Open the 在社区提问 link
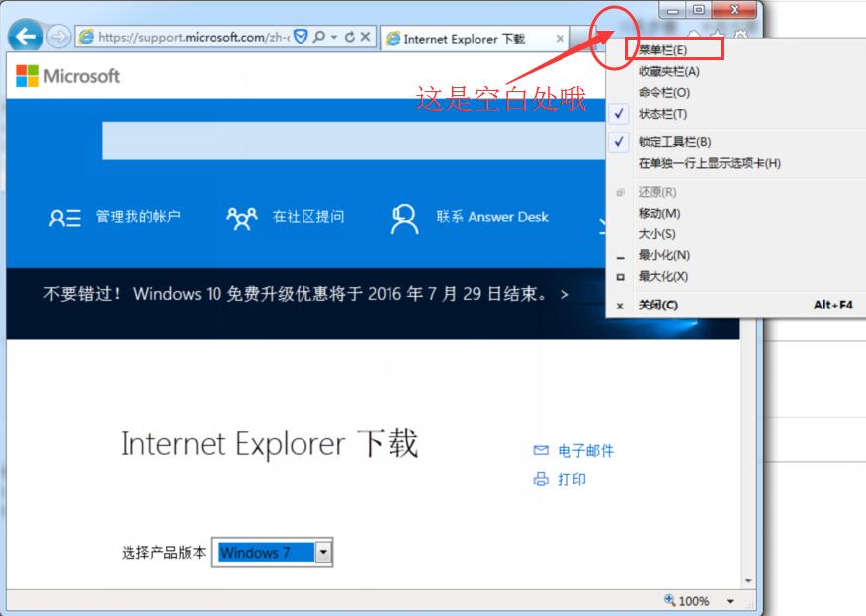Image resolution: width=866 pixels, height=616 pixels. click(x=308, y=216)
